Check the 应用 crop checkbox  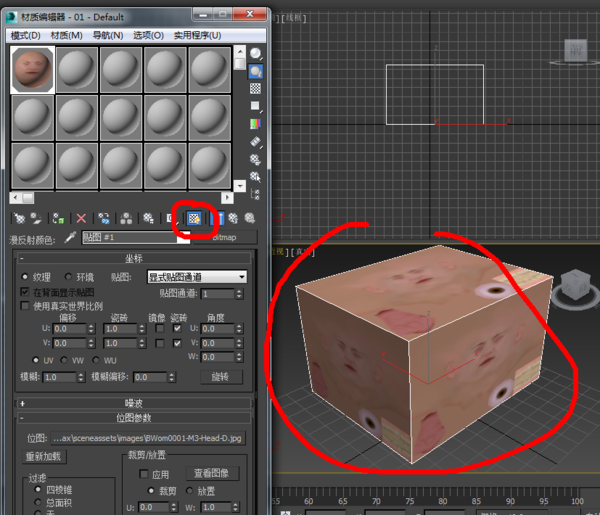tap(144, 474)
